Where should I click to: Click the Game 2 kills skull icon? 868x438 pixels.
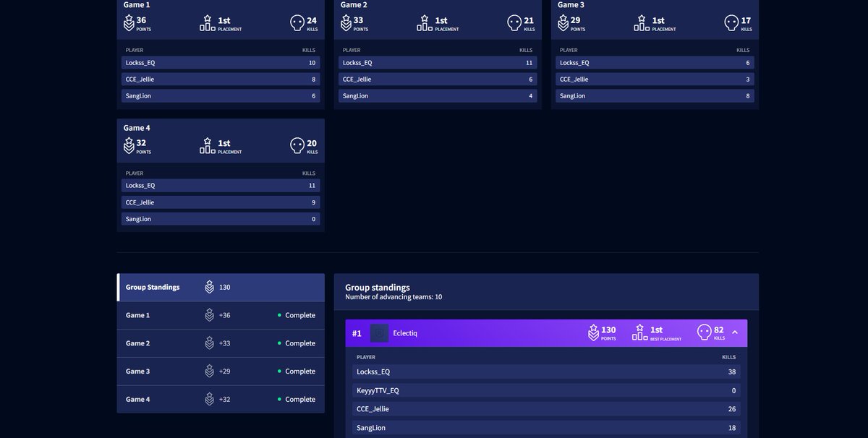514,23
